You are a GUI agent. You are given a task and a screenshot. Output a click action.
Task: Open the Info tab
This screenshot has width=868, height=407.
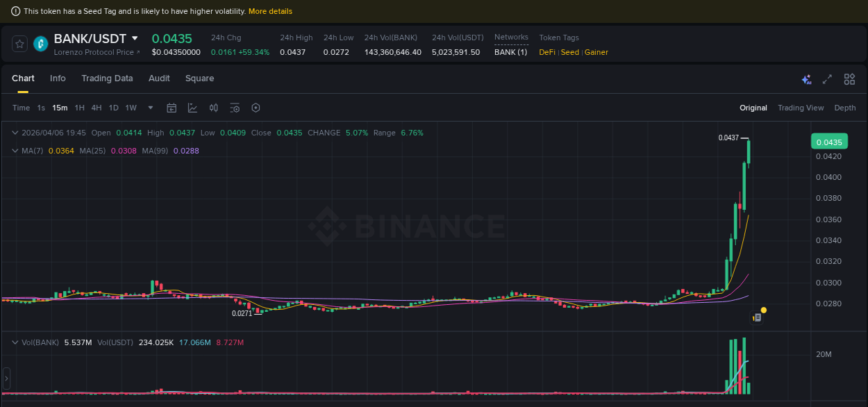pos(58,78)
